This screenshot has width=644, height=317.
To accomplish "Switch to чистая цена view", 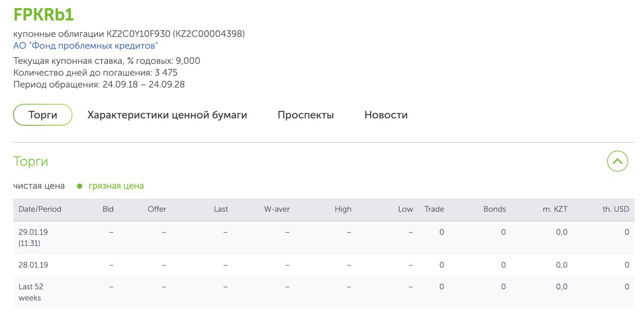I will (39, 186).
